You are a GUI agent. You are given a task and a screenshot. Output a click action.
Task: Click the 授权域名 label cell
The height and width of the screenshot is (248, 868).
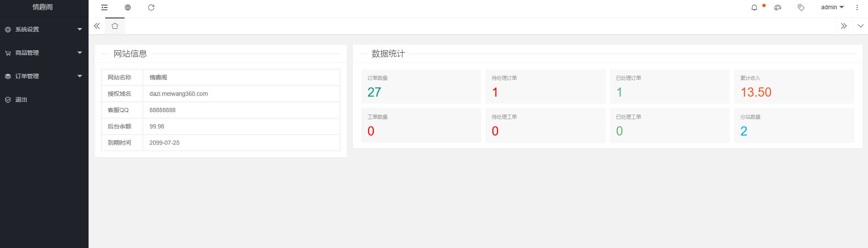(x=122, y=94)
